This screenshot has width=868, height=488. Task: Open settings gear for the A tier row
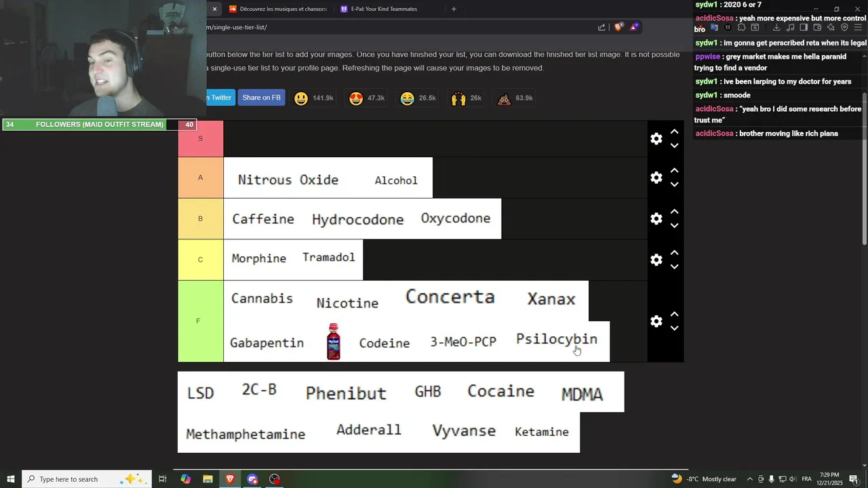[x=656, y=178]
